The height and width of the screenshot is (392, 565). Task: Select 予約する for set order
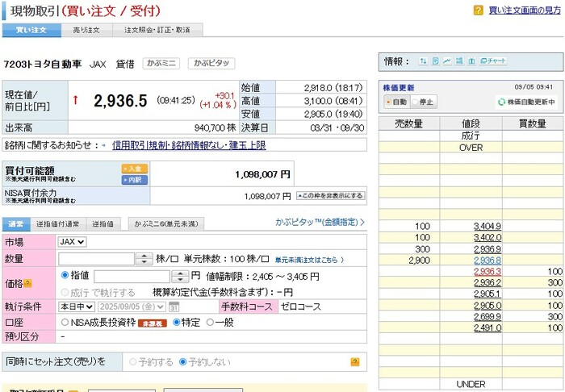click(x=132, y=362)
